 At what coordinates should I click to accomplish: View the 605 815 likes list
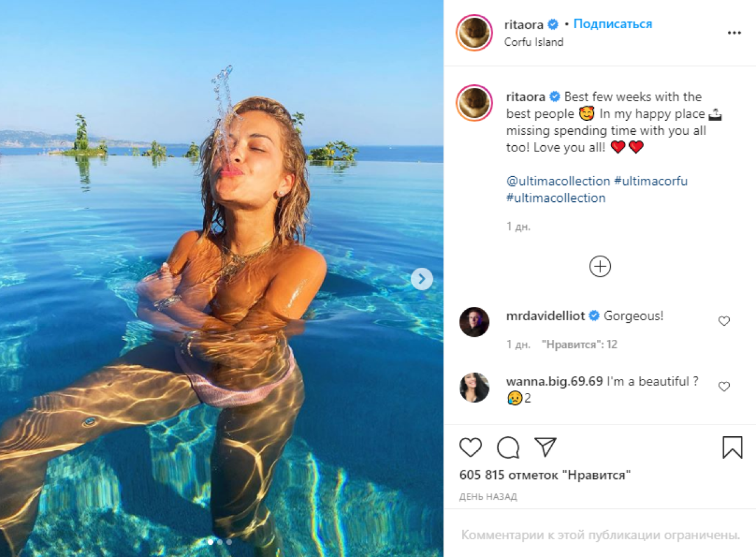pyautogui.click(x=544, y=475)
